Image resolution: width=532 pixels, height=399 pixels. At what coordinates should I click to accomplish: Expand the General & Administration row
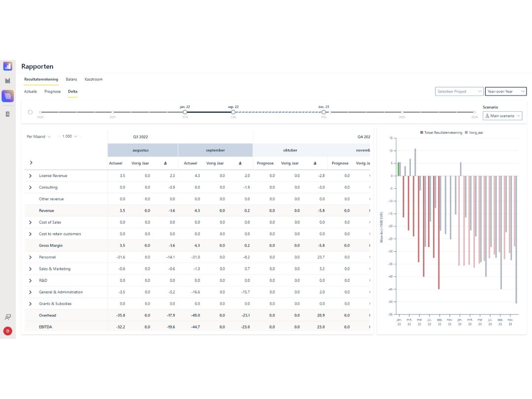point(30,292)
